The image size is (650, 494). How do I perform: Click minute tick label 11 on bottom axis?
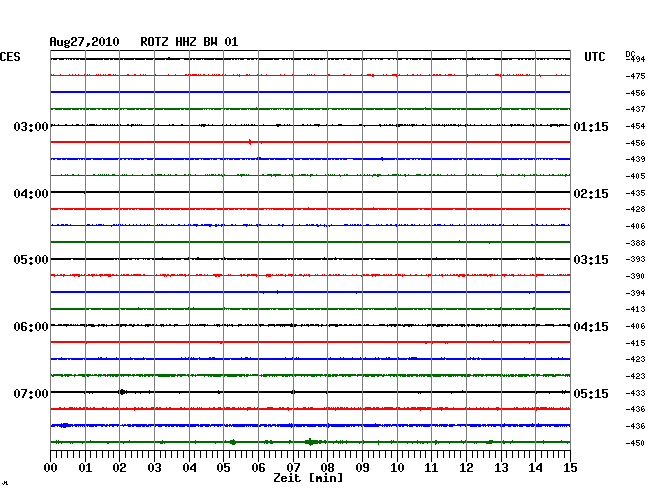[431, 468]
